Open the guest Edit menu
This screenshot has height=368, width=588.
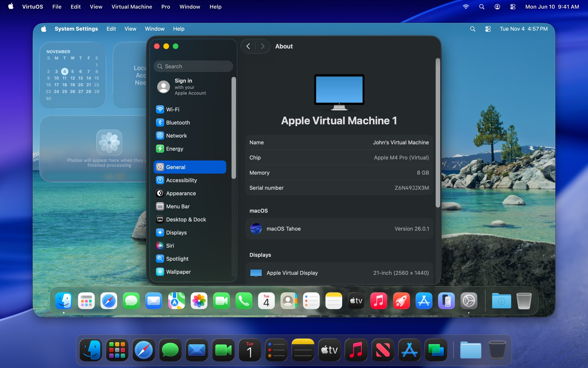click(x=111, y=29)
